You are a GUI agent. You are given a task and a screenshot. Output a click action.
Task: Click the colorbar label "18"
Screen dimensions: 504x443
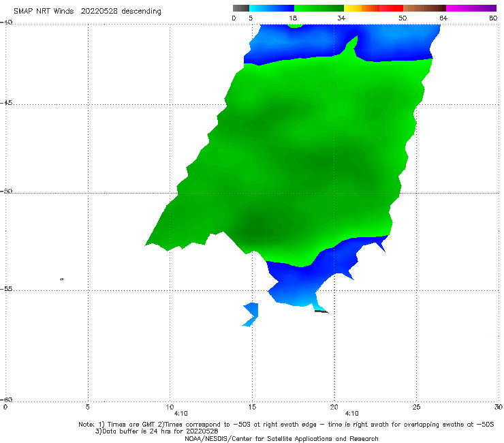point(293,18)
